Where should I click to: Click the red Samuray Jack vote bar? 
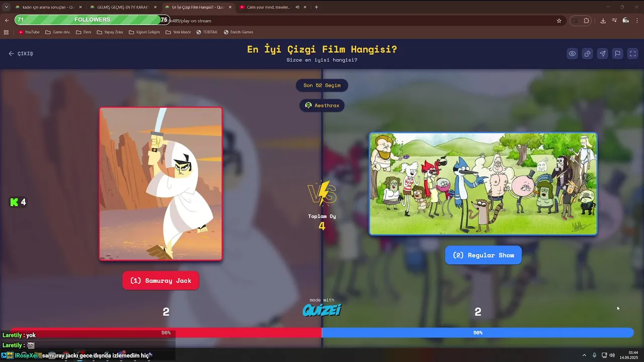[166, 332]
